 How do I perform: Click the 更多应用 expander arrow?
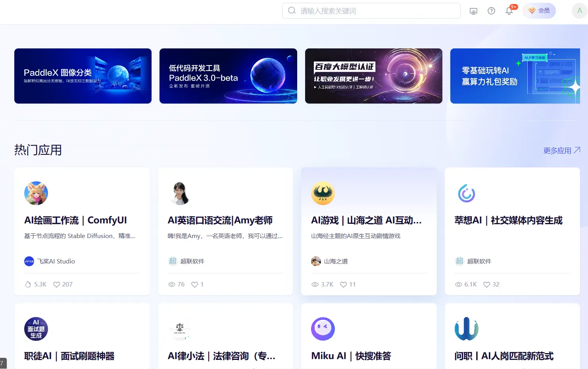576,150
